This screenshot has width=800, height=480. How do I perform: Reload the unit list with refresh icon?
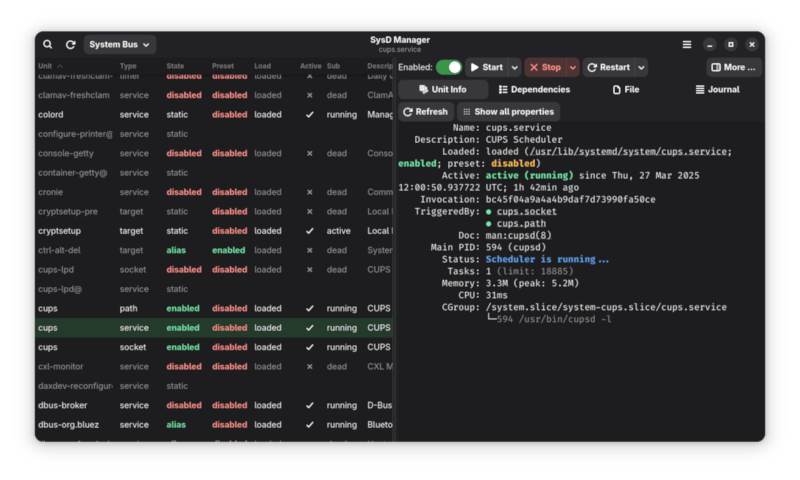[70, 45]
